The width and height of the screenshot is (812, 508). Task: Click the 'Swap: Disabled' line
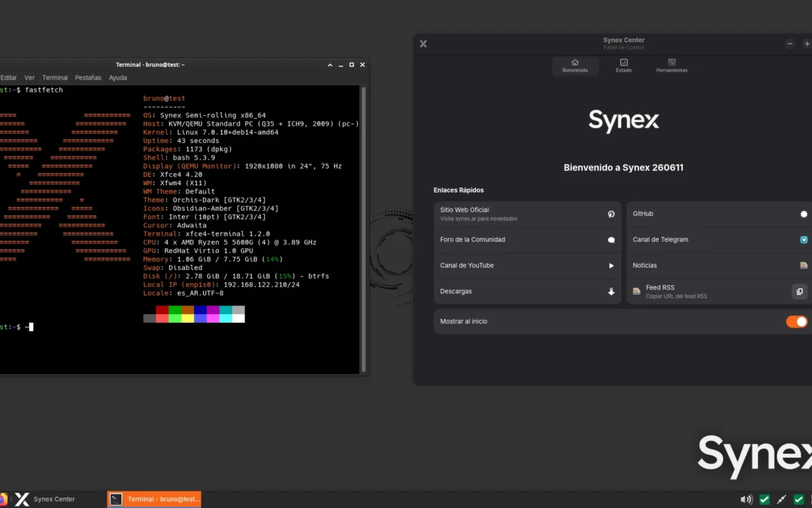click(x=172, y=268)
